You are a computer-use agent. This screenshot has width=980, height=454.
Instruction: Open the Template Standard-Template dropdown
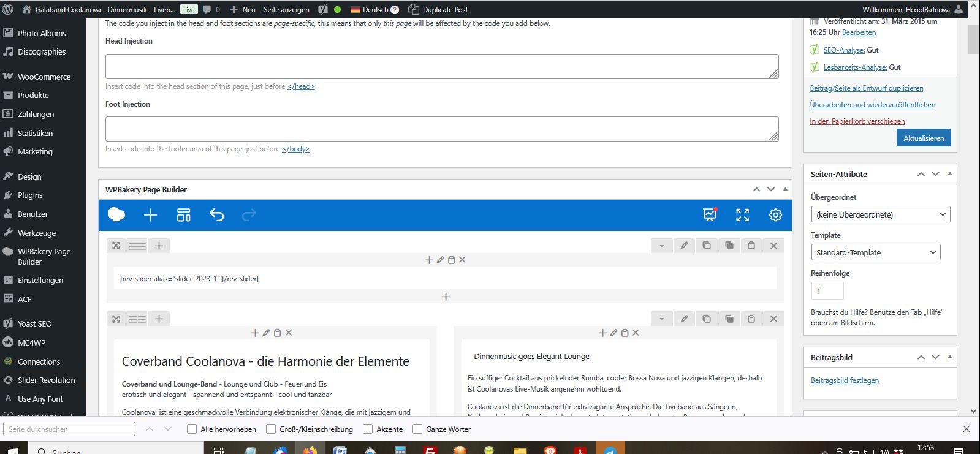pyautogui.click(x=875, y=252)
